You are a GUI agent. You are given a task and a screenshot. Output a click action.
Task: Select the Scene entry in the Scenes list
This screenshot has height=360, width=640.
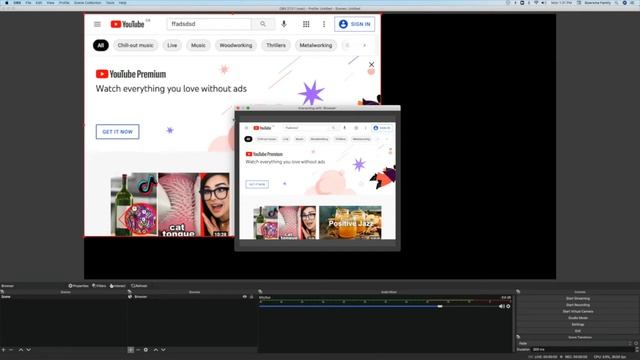point(63,297)
